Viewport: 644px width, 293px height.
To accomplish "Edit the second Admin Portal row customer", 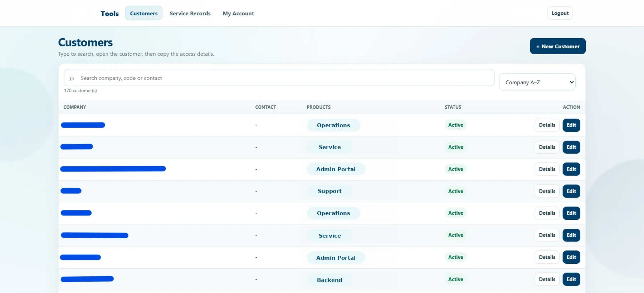I will point(571,257).
